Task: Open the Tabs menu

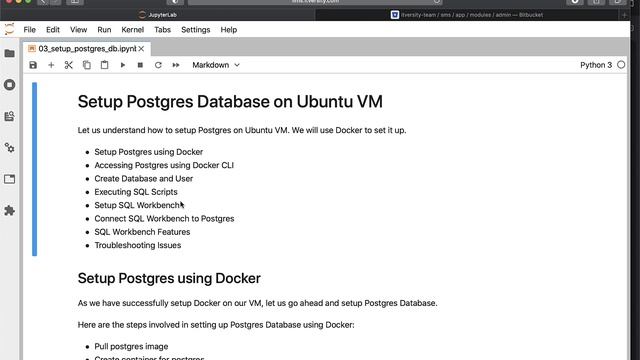Action: tap(162, 30)
